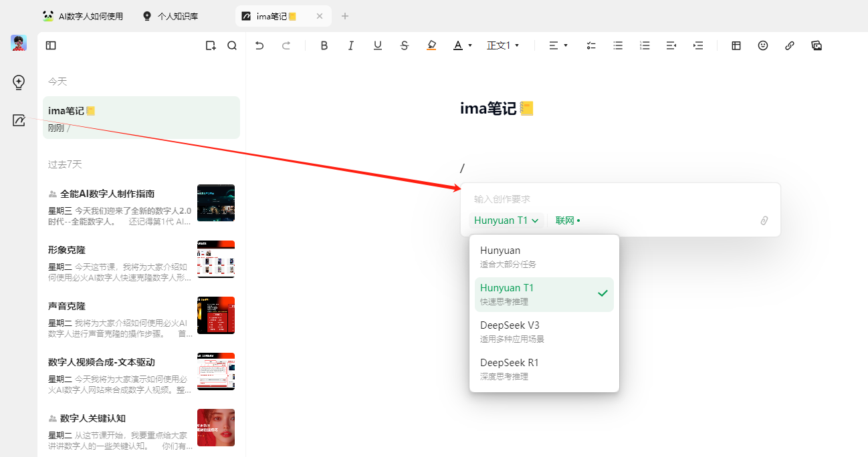Select the Hunyuan T1 model option
This screenshot has width=868, height=457.
pos(544,295)
